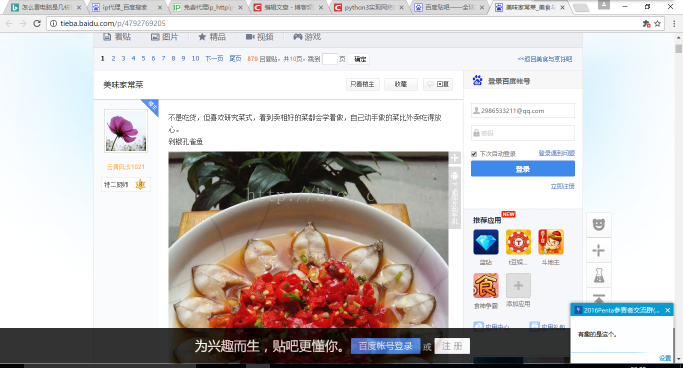
Task: Reload the browser page
Action: 37,24
